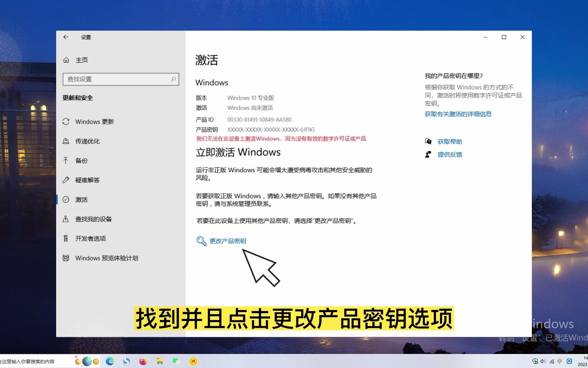The width and height of the screenshot is (588, 368).
Task: Click the magnifier icon in 查找设置
Action: coord(173,79)
